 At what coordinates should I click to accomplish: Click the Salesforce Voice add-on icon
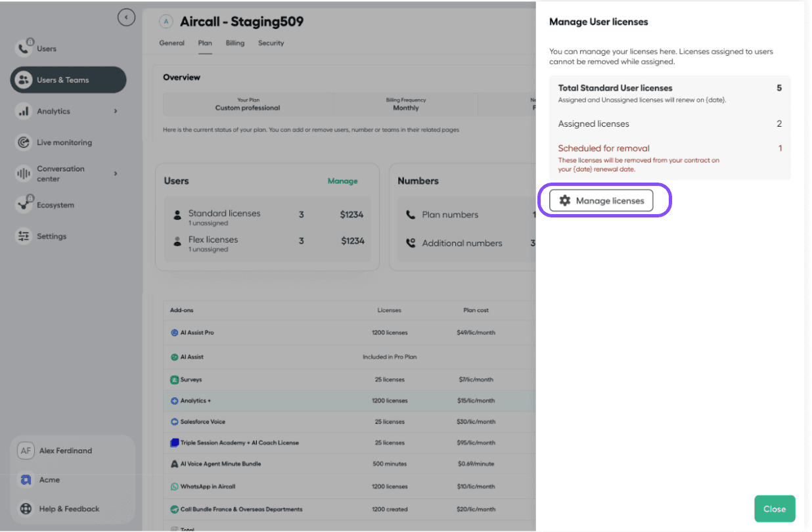[175, 422]
